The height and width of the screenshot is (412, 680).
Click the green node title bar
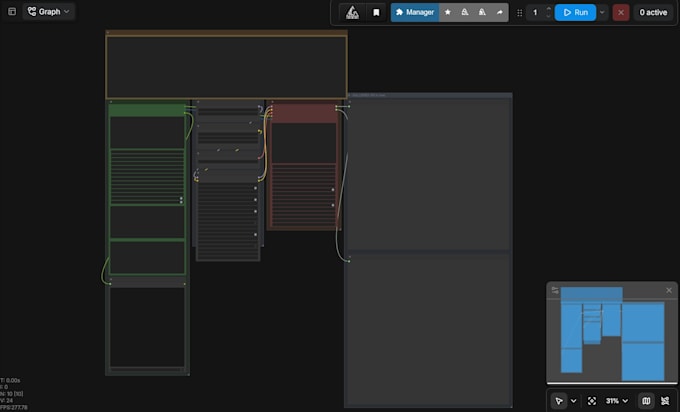coord(147,110)
